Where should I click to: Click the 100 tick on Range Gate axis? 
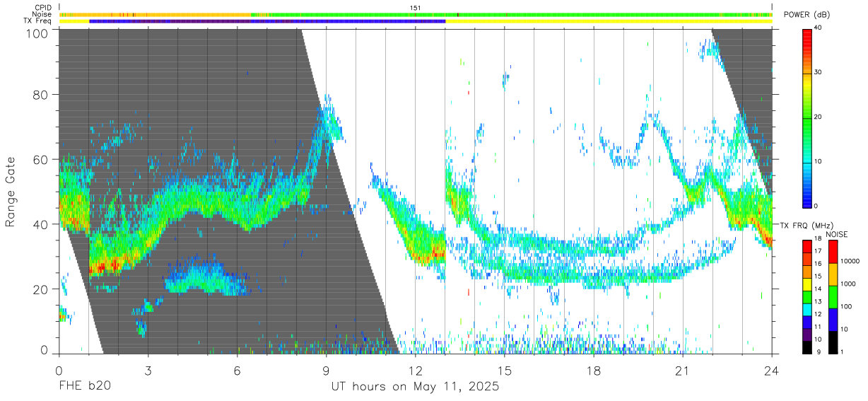pyautogui.click(x=37, y=33)
